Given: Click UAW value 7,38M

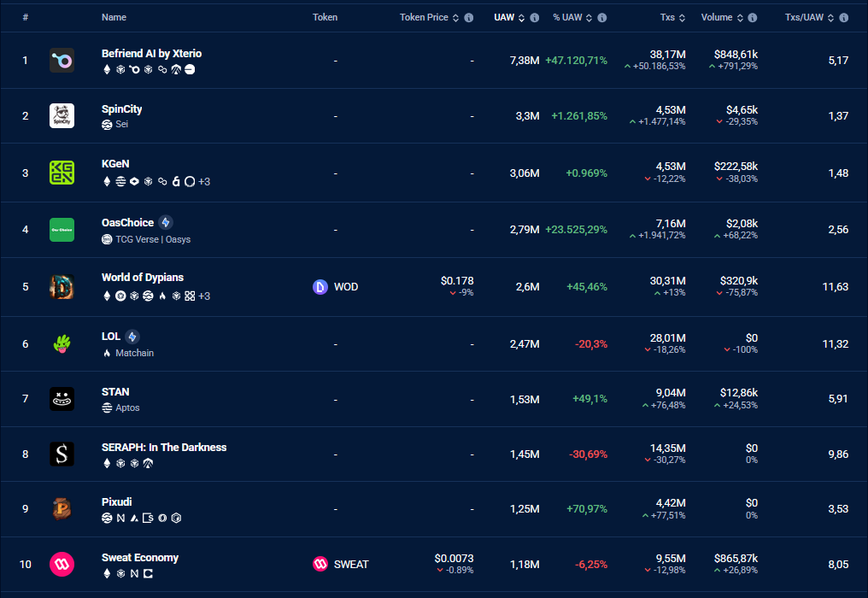Looking at the screenshot, I should pyautogui.click(x=525, y=61).
